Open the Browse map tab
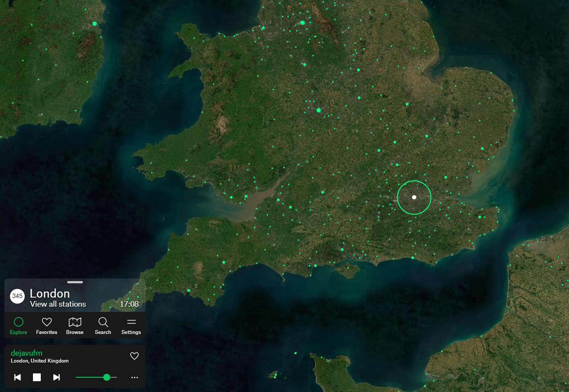This screenshot has width=569, height=392. pyautogui.click(x=75, y=326)
